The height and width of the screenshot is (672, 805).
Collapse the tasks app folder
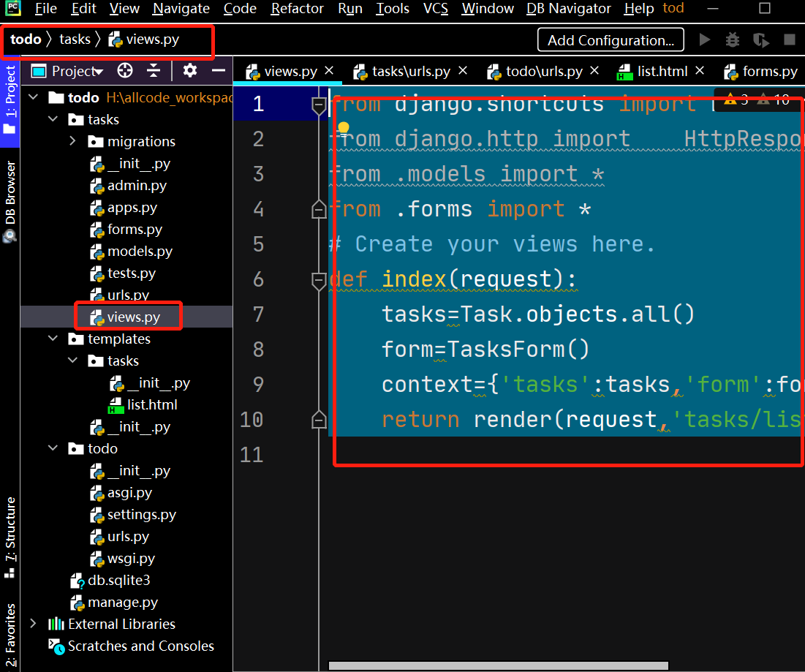(x=53, y=119)
